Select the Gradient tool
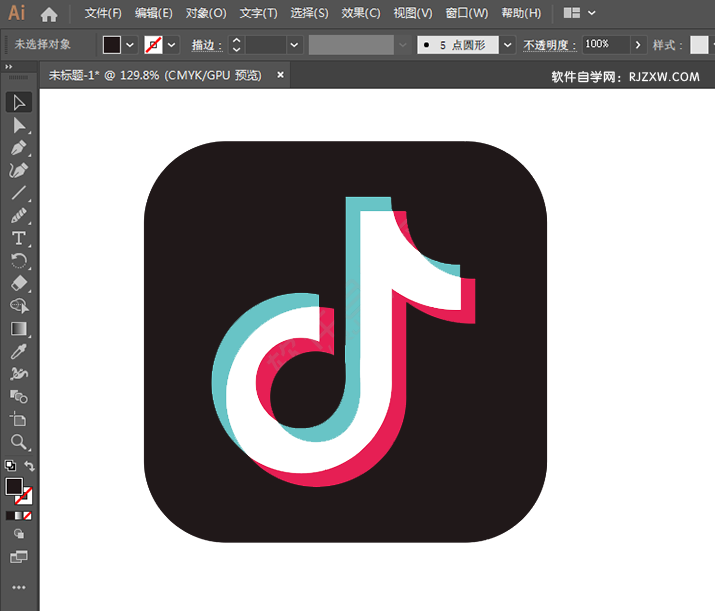This screenshot has width=715, height=611. coord(19,329)
